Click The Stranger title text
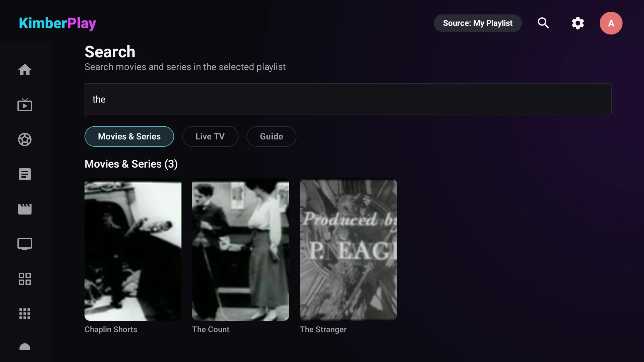Image resolution: width=644 pixels, height=362 pixels. tap(323, 329)
